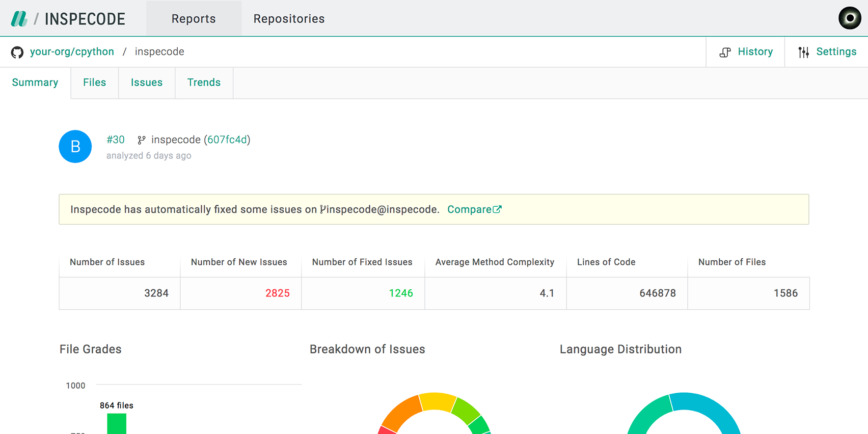The height and width of the screenshot is (434, 868).
Task: Switch to the Files tab
Action: [95, 83]
